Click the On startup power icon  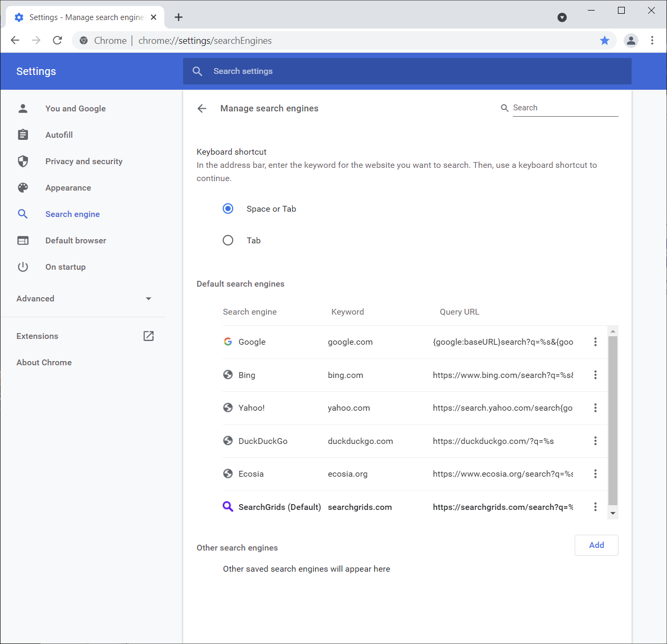click(x=23, y=267)
